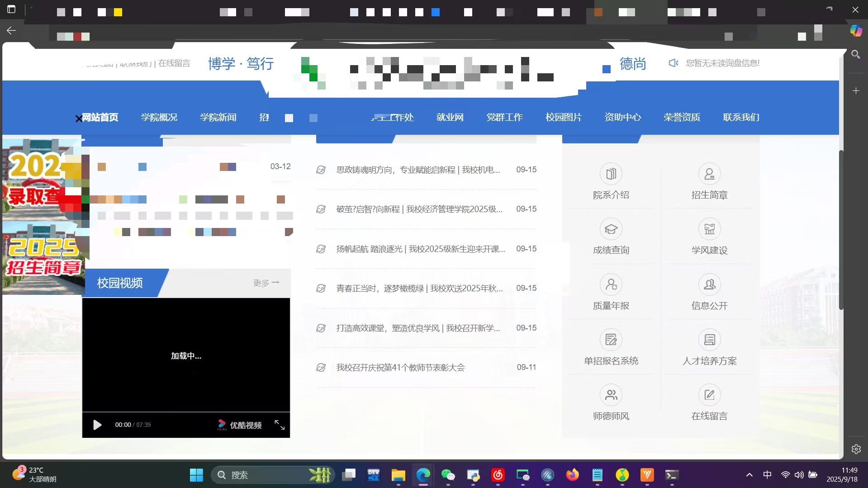Screen dimensions: 868x488
Task: Expand 更多 in 校园视频 section
Action: click(266, 283)
